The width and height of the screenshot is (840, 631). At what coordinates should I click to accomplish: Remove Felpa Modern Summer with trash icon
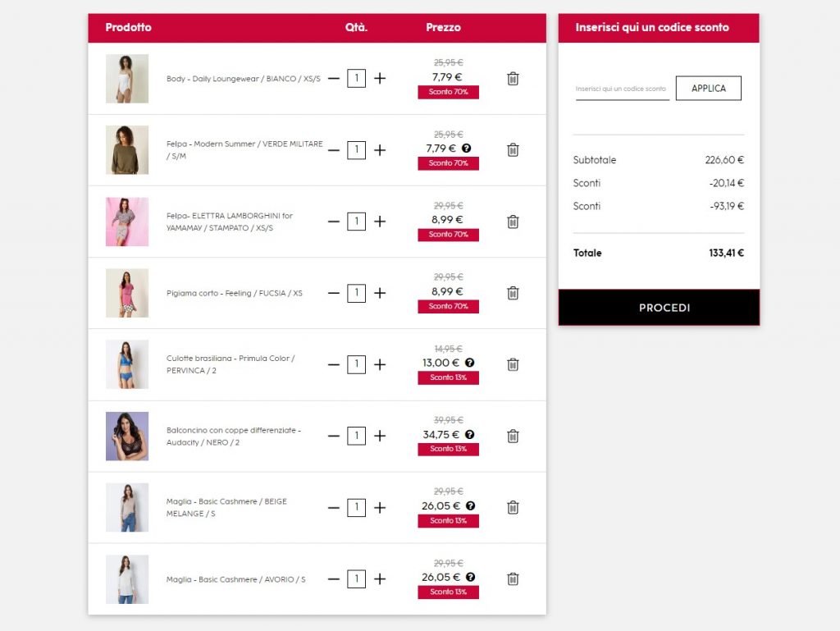pos(513,150)
